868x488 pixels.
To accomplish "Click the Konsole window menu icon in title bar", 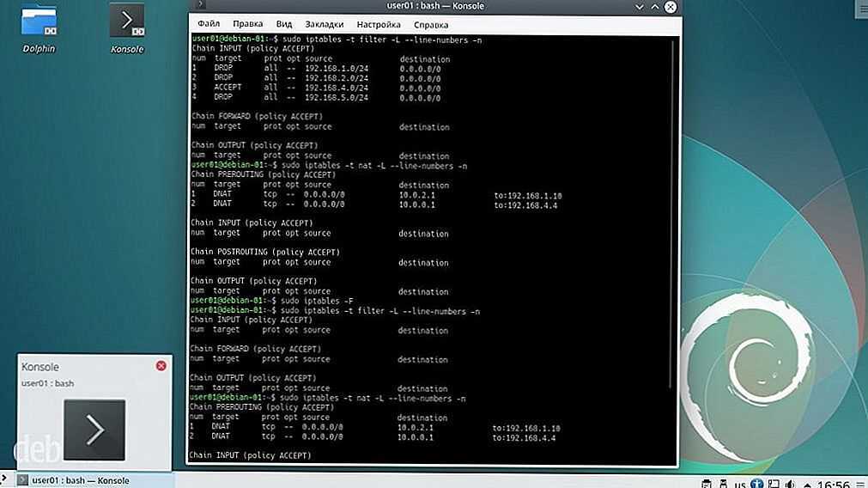I will tap(200, 5).
